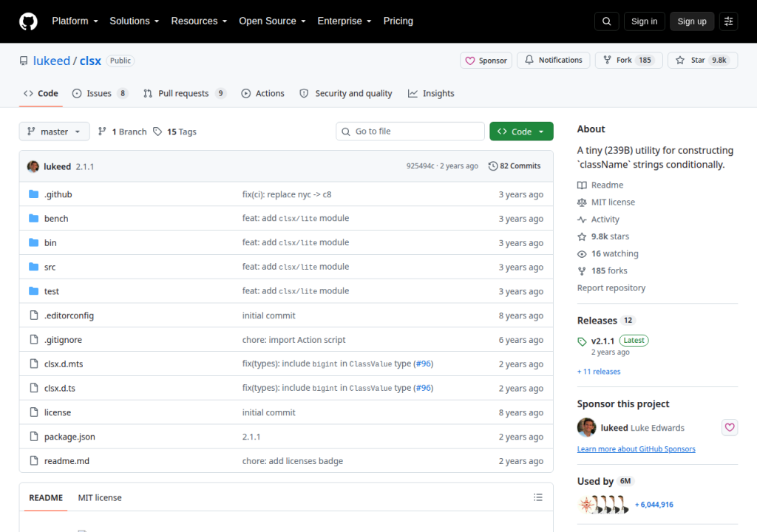Click the 9.8k stars link in About

(x=610, y=236)
